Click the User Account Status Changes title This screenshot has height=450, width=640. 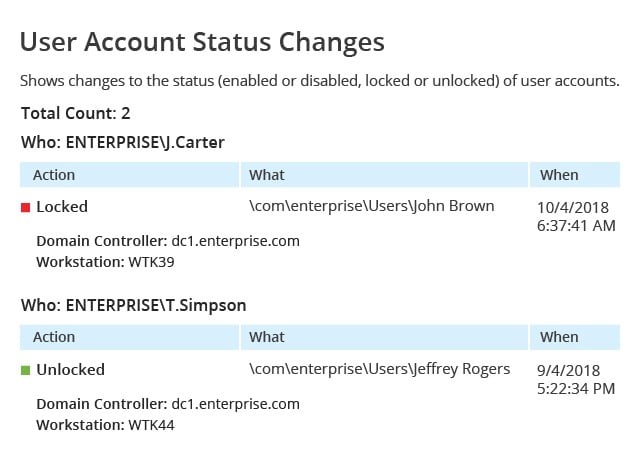click(202, 42)
